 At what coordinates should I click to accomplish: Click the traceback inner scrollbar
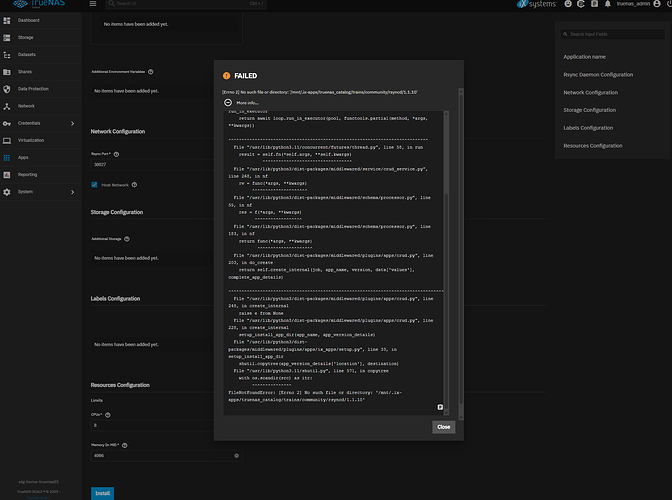[x=446, y=262]
